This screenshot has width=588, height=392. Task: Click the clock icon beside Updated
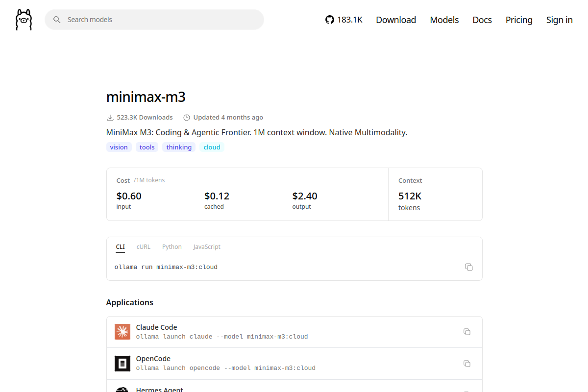[x=187, y=118]
